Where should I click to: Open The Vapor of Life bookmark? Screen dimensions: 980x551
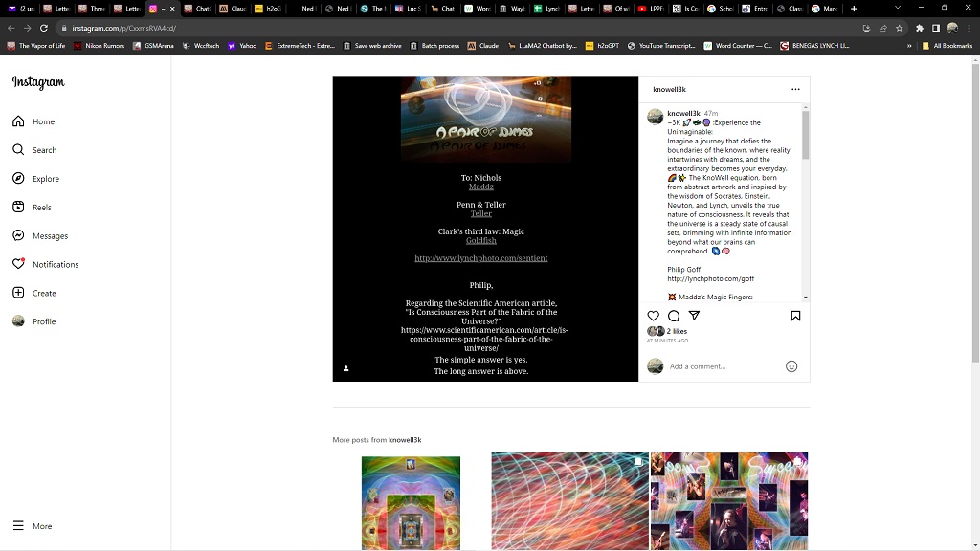coord(35,46)
